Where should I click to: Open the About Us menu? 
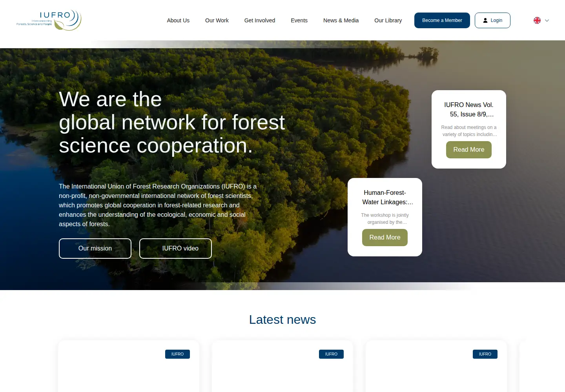178,20
